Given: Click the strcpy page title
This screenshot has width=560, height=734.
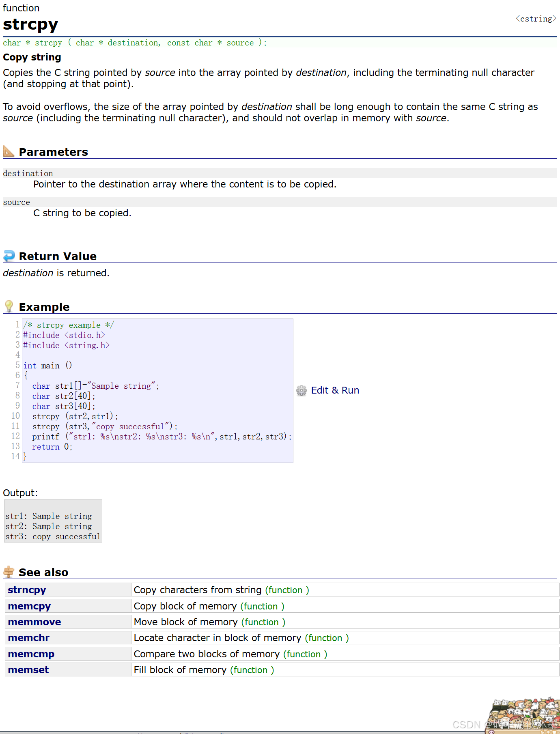Looking at the screenshot, I should 30,24.
